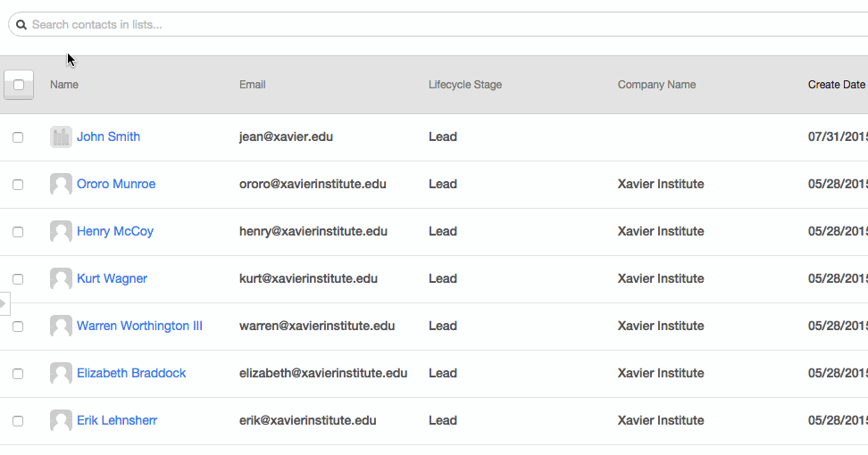
Task: Tick the checkbox beside Erik Lehnsherr
Action: coord(18,421)
